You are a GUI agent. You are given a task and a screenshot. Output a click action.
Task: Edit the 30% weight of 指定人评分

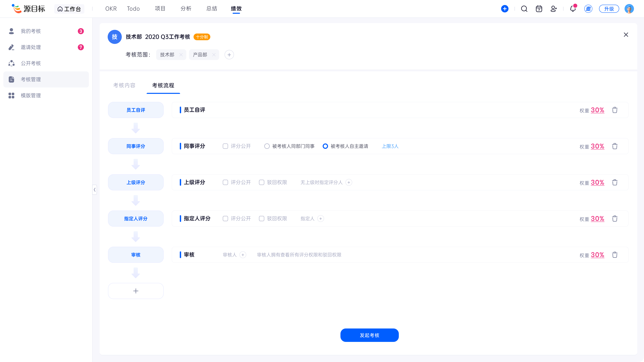click(597, 219)
